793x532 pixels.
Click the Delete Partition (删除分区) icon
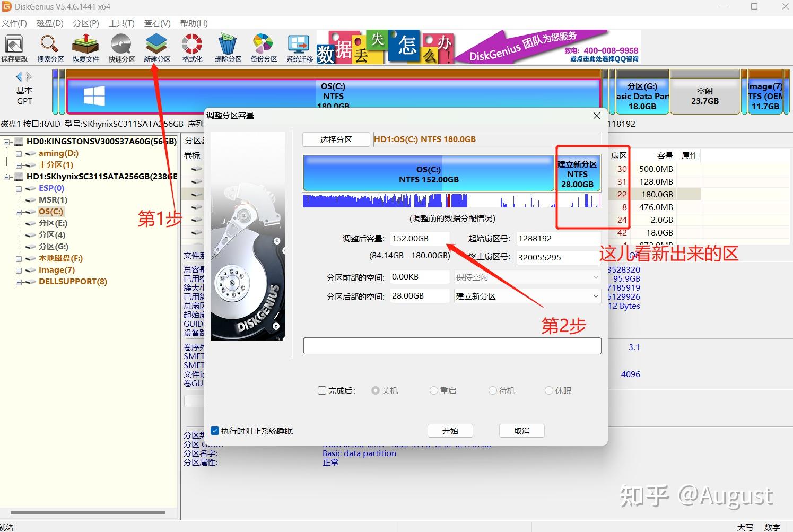click(228, 48)
